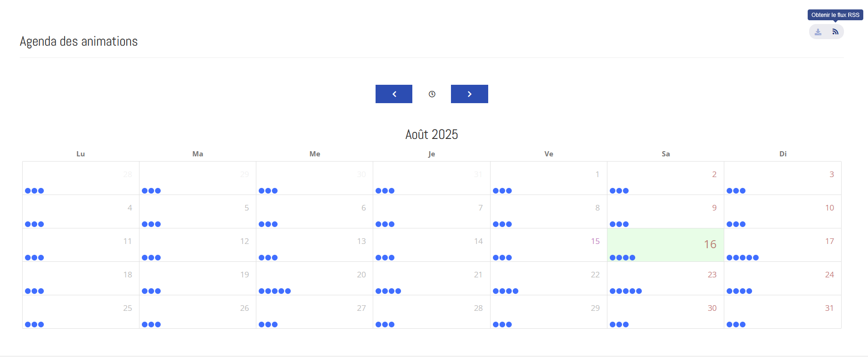868x357 pixels.
Task: Select the highlighted day 16
Action: [x=710, y=244]
